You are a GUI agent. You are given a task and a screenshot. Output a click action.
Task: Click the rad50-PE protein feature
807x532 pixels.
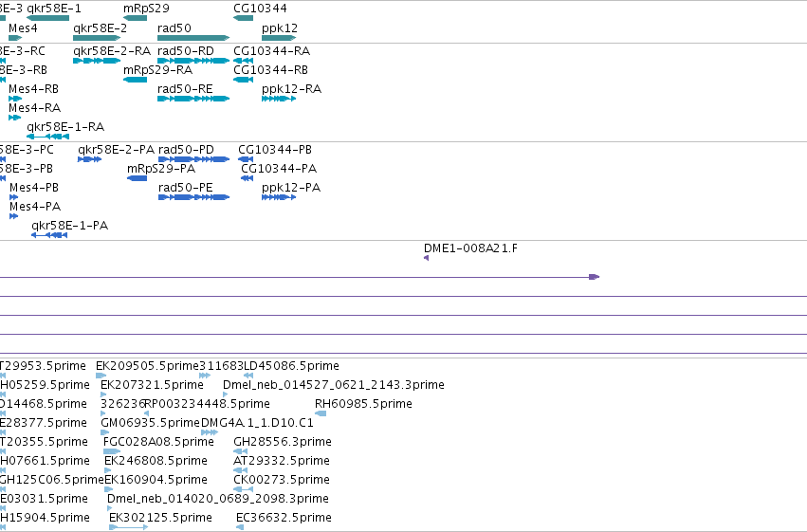tap(193, 197)
